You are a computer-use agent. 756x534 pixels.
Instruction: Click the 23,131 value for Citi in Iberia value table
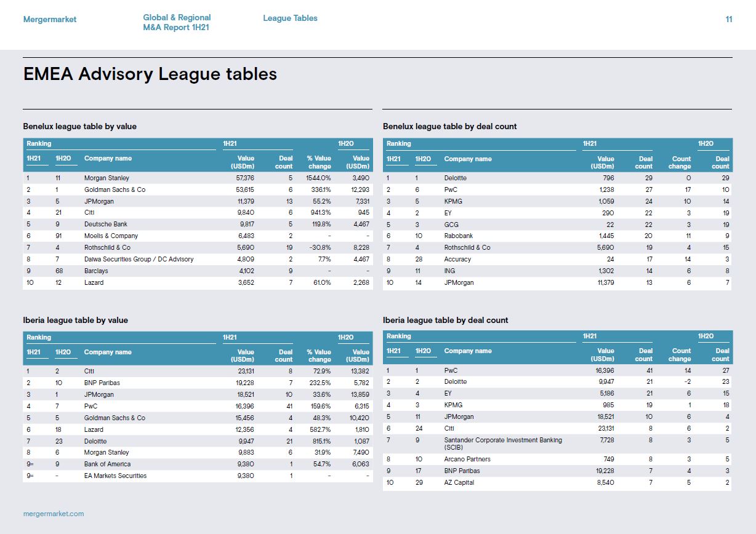click(x=246, y=371)
